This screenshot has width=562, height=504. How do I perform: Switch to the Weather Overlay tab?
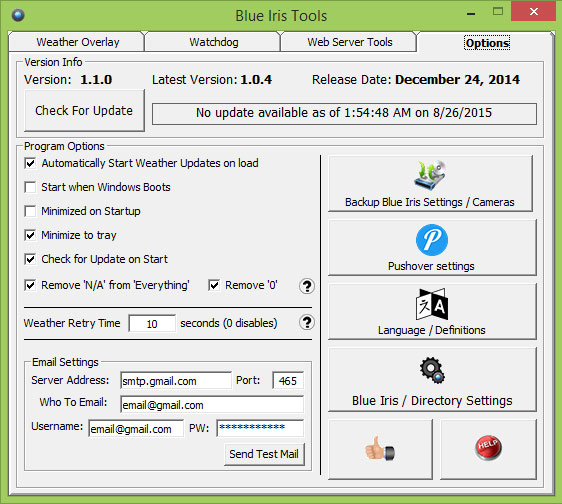[x=77, y=42]
